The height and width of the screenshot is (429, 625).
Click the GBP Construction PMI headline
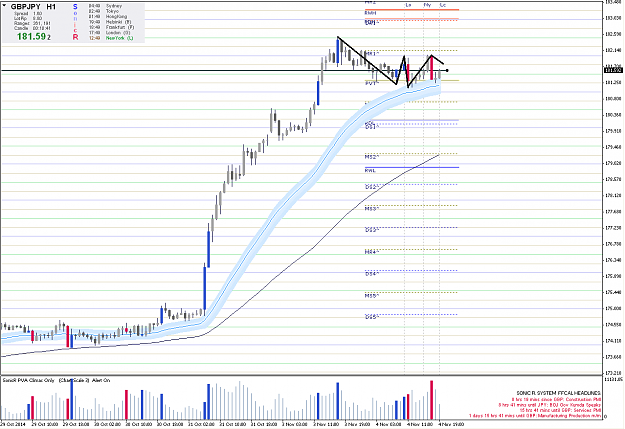556,399
